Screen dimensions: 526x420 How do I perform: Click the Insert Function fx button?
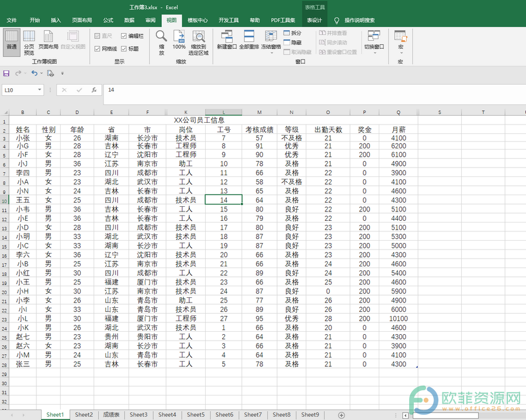click(94, 90)
